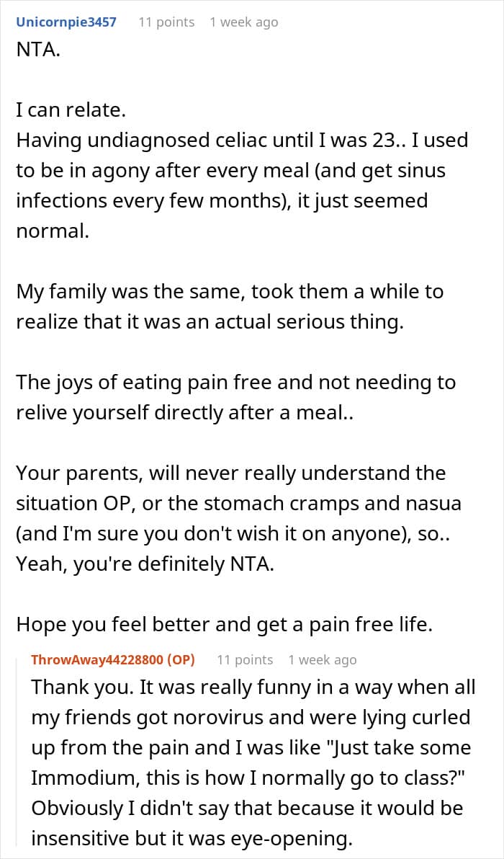Click the "My family was the same" paragraph
504x859 pixels.
(230, 307)
